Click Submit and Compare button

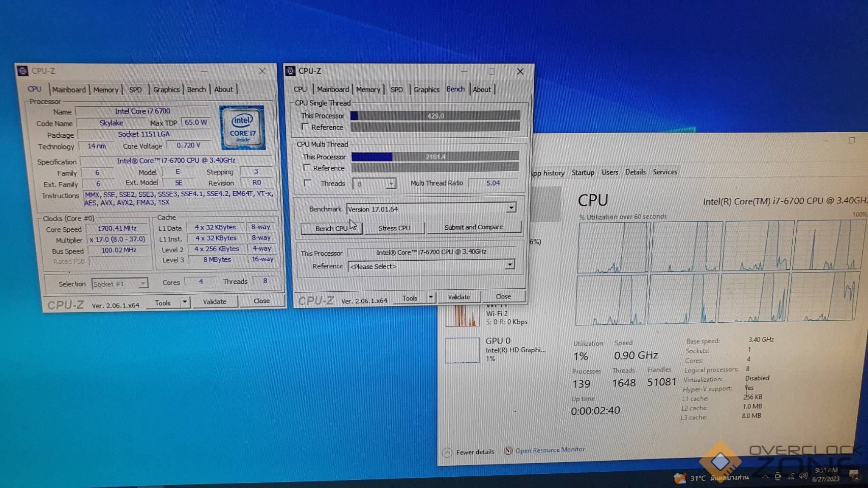pyautogui.click(x=474, y=227)
